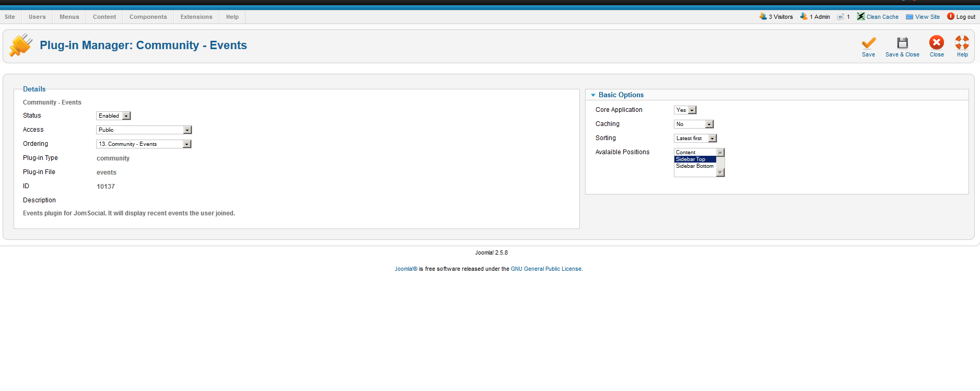The width and height of the screenshot is (980, 391).
Task: Open the Extensions menu
Action: tap(196, 17)
